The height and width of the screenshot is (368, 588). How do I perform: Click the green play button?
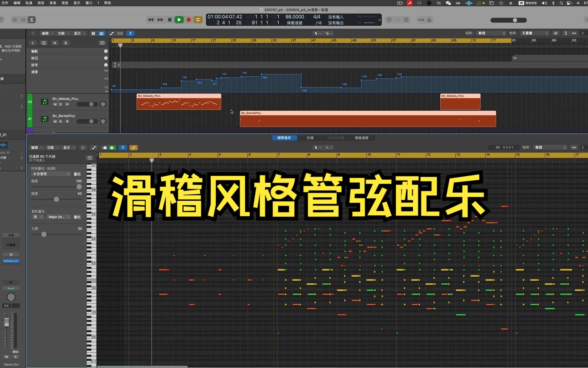click(x=179, y=20)
